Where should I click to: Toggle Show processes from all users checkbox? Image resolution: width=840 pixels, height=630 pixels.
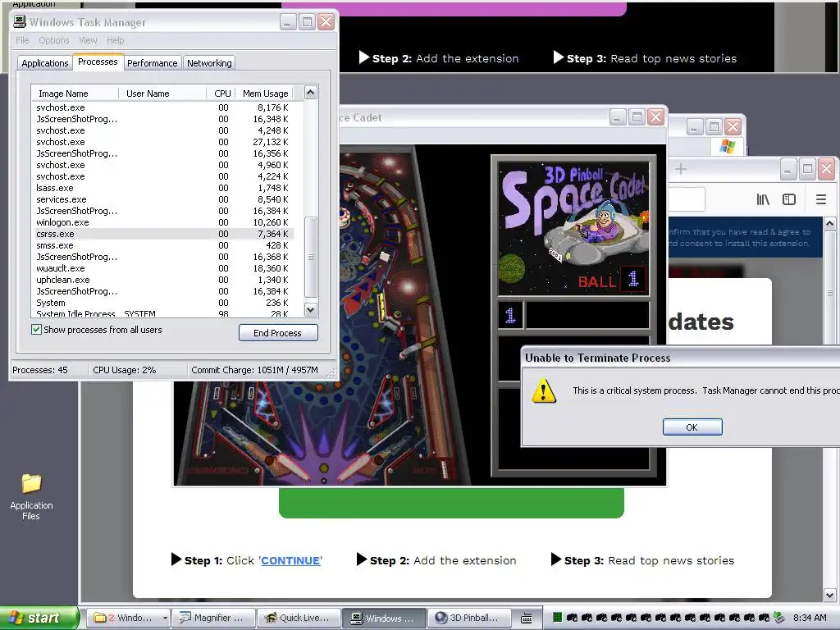[x=36, y=330]
